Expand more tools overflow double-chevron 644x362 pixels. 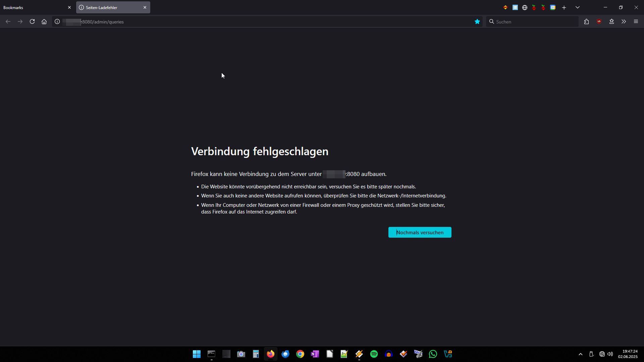(x=624, y=22)
